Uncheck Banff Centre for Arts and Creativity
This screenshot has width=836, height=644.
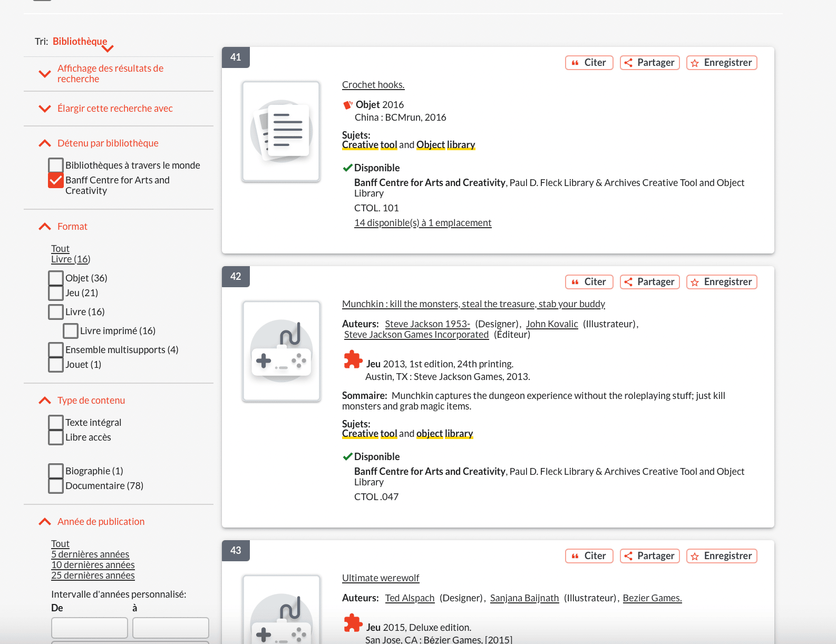coord(56,180)
